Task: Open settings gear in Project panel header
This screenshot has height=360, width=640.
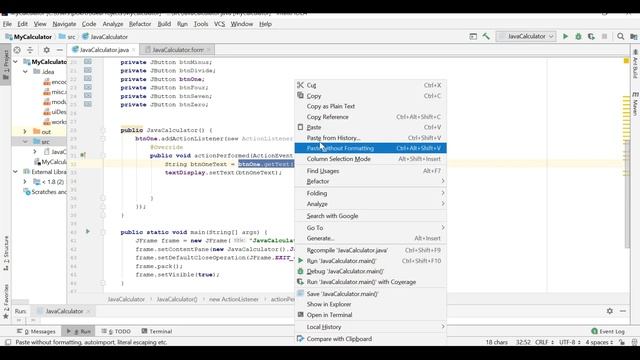Action: (47, 50)
